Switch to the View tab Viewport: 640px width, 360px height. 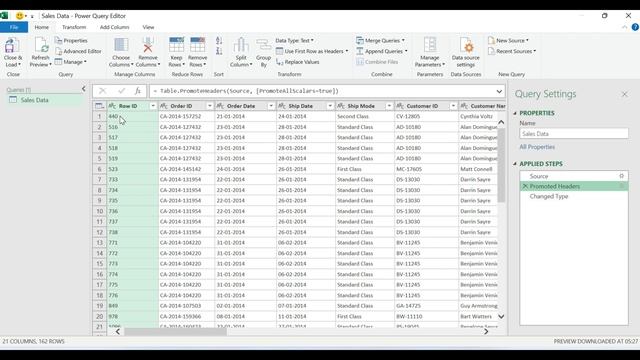(148, 27)
